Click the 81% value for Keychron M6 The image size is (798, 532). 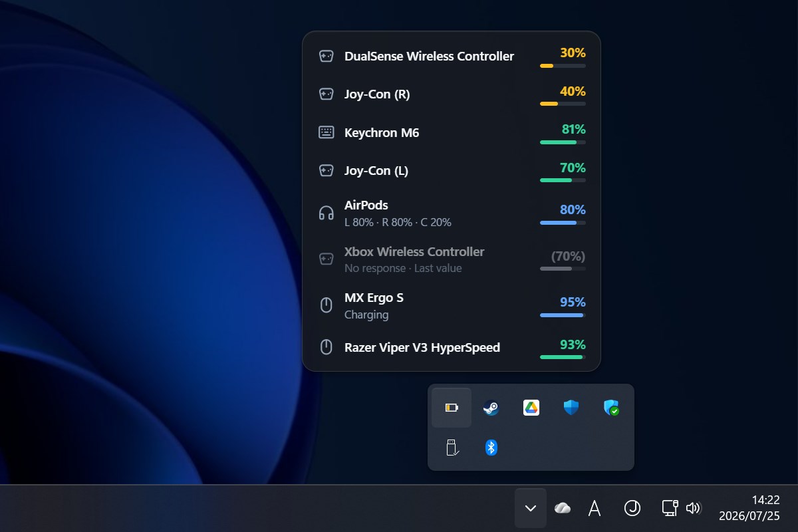[x=573, y=129]
